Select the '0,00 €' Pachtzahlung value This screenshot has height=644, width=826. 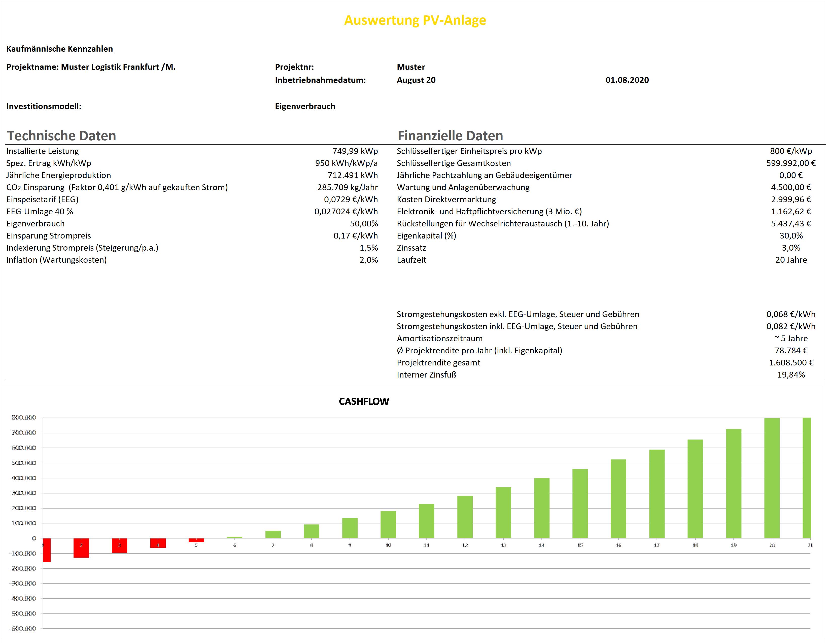coord(791,175)
